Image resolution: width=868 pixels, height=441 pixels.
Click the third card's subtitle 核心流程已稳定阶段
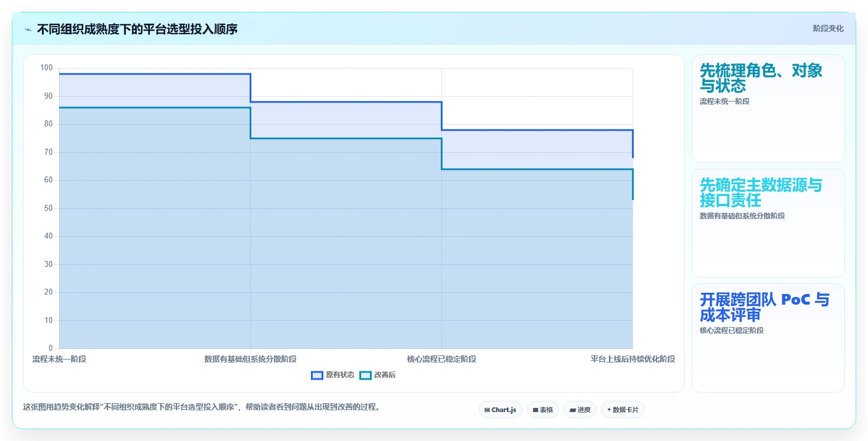(732, 331)
